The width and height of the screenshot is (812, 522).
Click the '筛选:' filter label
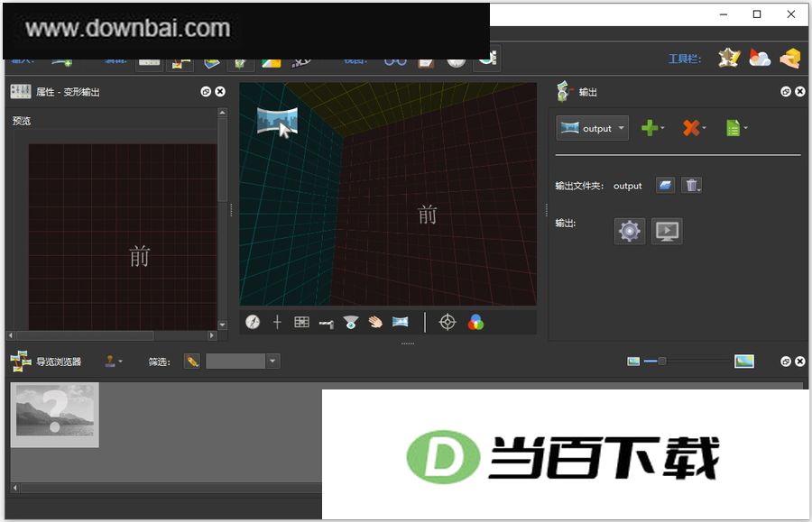click(160, 362)
